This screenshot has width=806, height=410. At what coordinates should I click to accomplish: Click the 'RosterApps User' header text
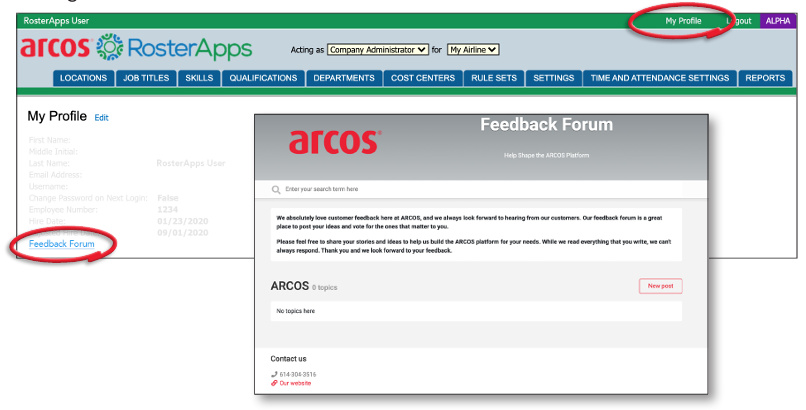(x=56, y=21)
